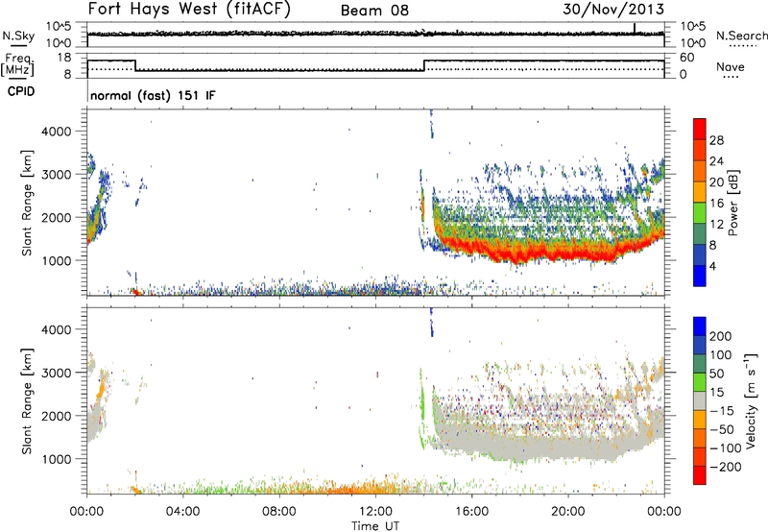768x532 pixels.
Task: Click the '1000' tick on velocity panel
Action: point(57,458)
